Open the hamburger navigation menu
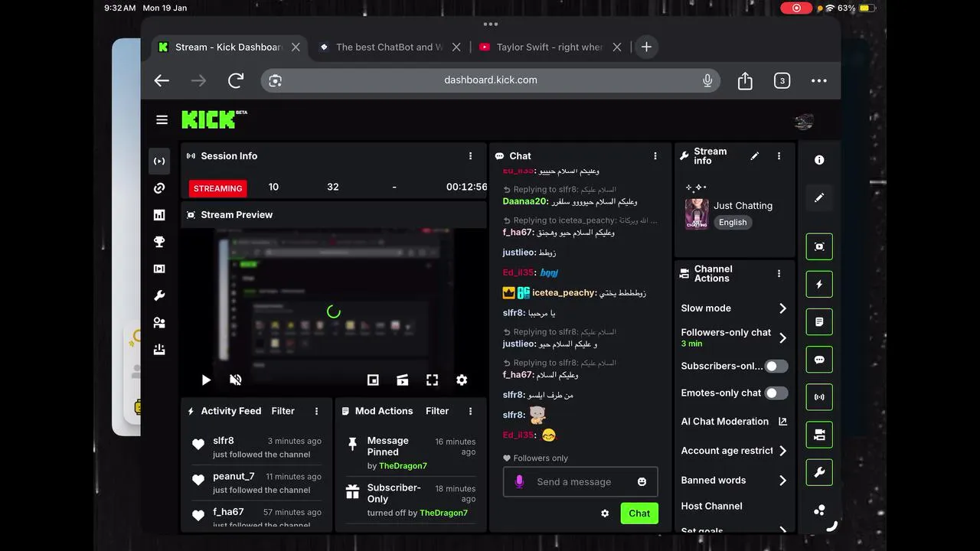Image resolution: width=980 pixels, height=551 pixels. coord(162,119)
